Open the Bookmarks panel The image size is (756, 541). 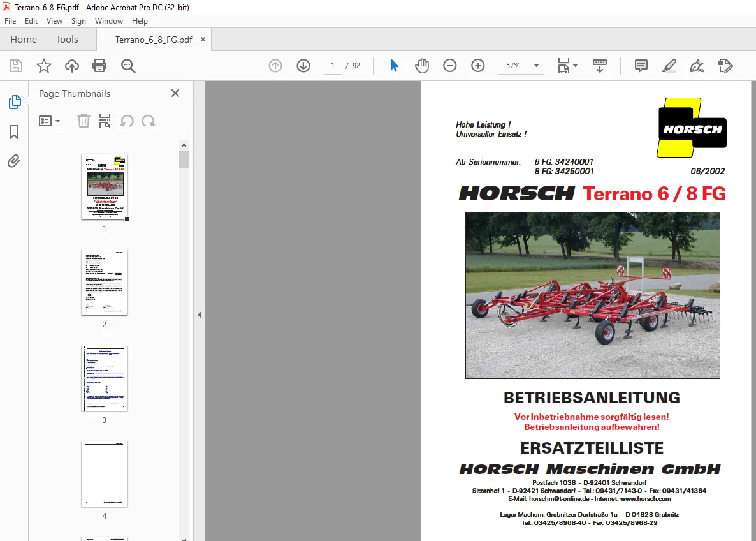(14, 132)
